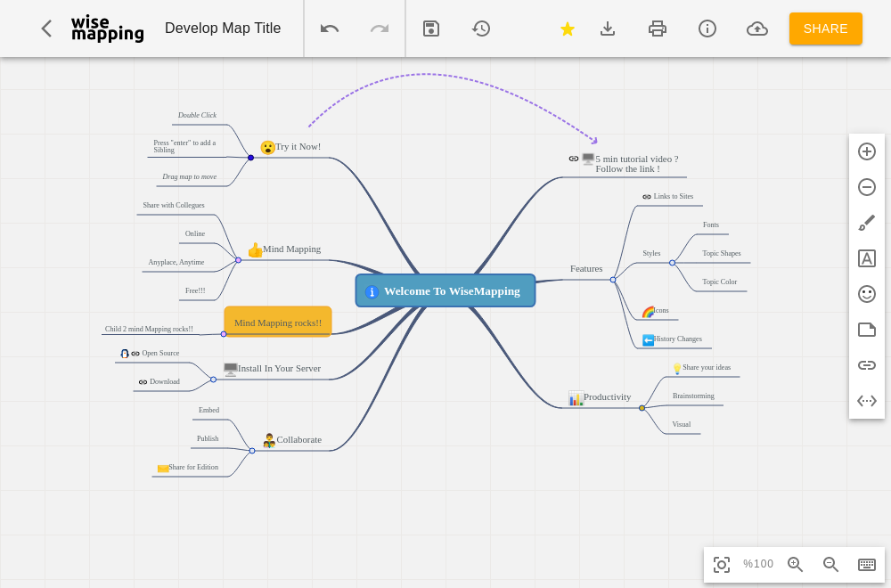Screen dimensions: 891x588
Task: Select the "Share with Collegues" topic
Action: coord(174,205)
